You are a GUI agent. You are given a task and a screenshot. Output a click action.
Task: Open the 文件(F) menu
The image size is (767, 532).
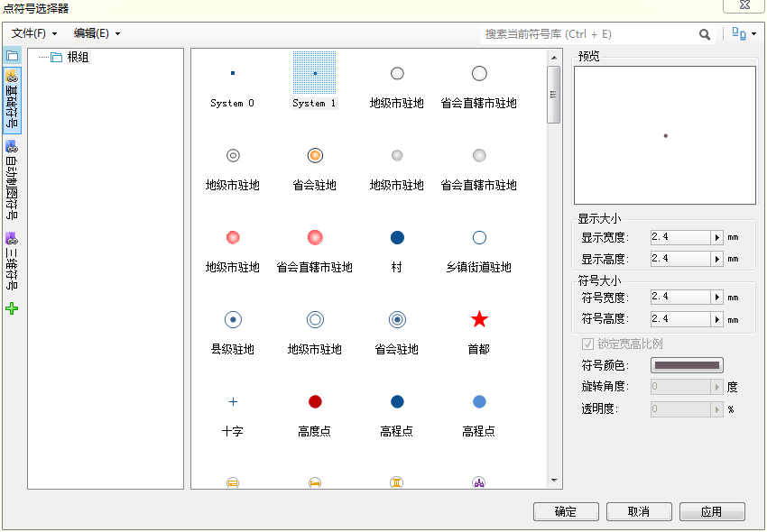coord(34,33)
